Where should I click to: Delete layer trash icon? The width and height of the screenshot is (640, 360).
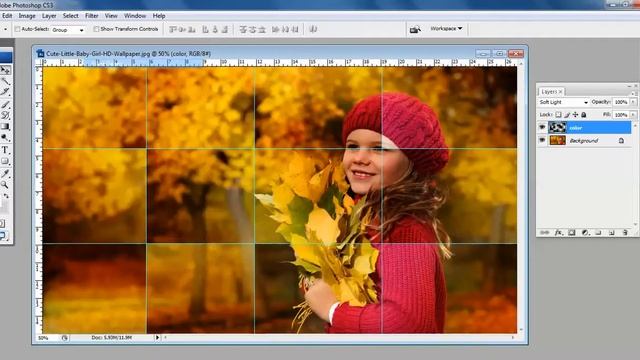(625, 233)
